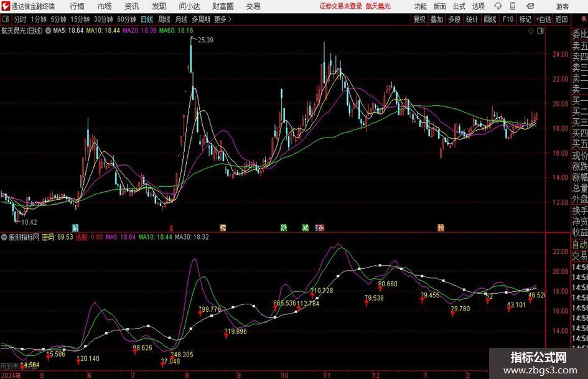Click the 标记 toolbar button

pos(525,19)
